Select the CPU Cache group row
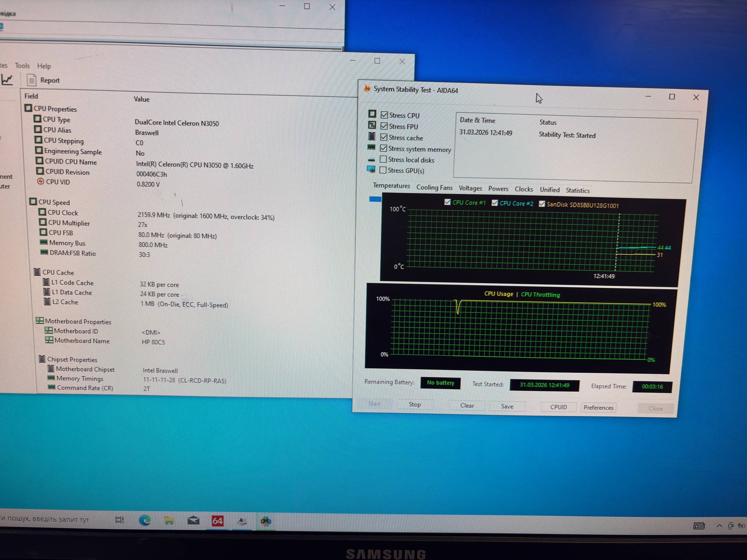Image resolution: width=747 pixels, height=560 pixels. pyautogui.click(x=58, y=272)
